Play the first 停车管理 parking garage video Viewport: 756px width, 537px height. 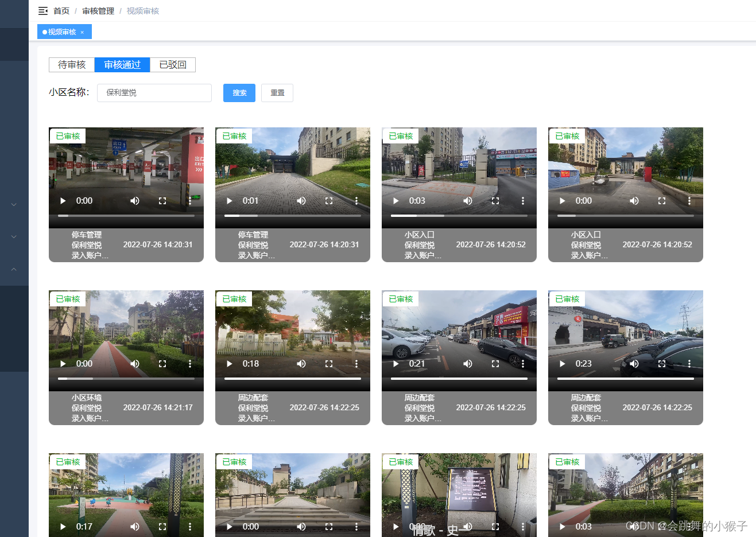click(63, 201)
